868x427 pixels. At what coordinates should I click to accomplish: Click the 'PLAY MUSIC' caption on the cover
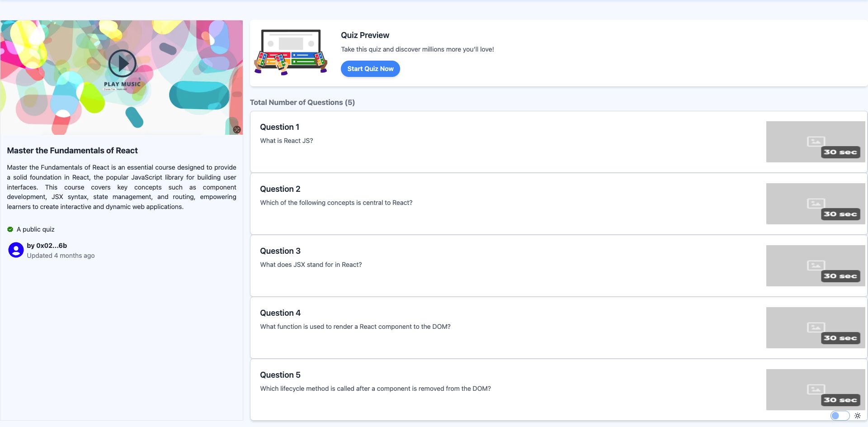coord(122,84)
